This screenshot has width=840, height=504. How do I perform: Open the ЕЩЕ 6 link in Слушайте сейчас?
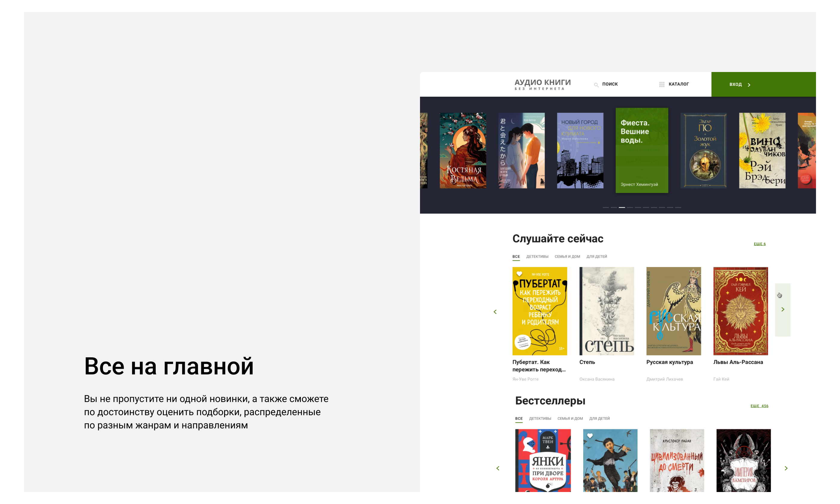(760, 244)
